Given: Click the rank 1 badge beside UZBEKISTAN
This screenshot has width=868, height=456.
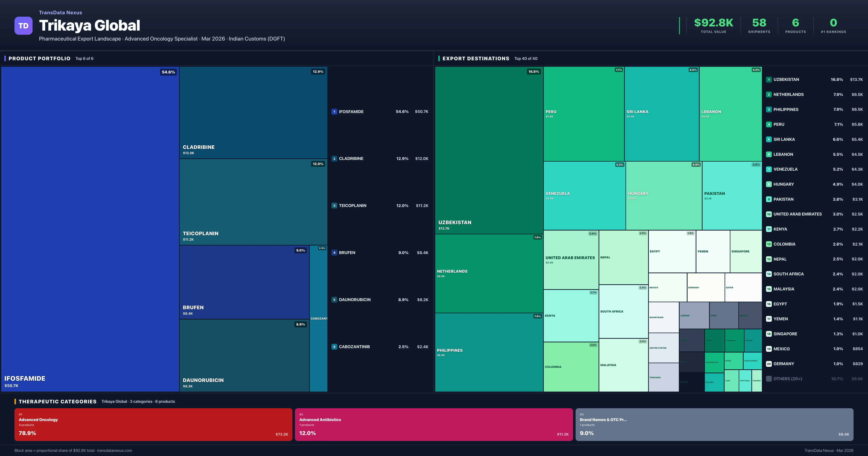Looking at the screenshot, I should pyautogui.click(x=769, y=80).
